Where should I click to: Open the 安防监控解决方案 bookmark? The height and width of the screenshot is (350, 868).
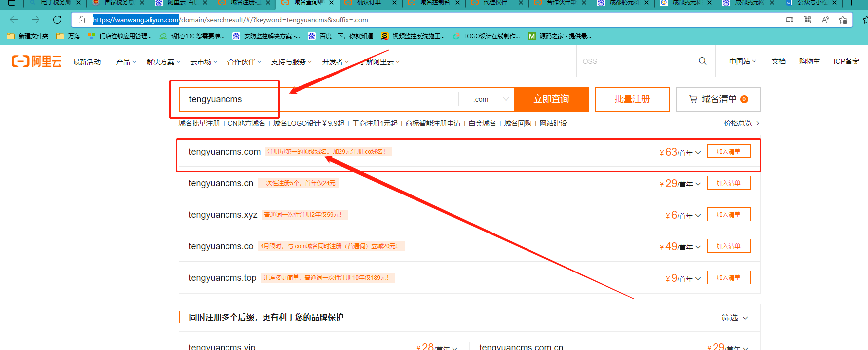[x=266, y=36]
